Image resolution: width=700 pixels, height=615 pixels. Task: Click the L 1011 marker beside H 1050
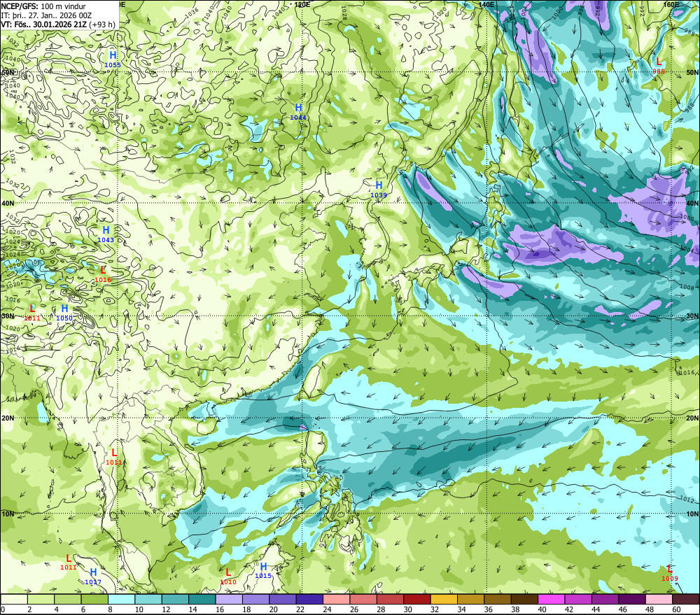click(x=32, y=313)
